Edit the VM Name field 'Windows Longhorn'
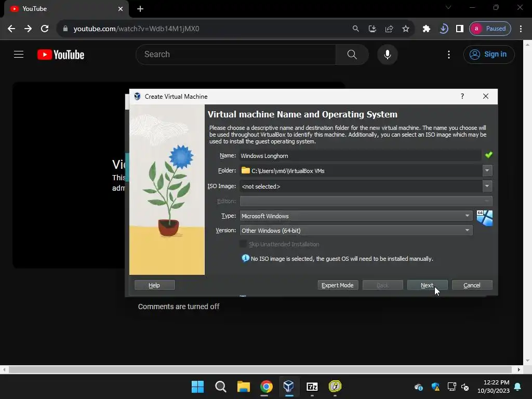 click(x=360, y=156)
